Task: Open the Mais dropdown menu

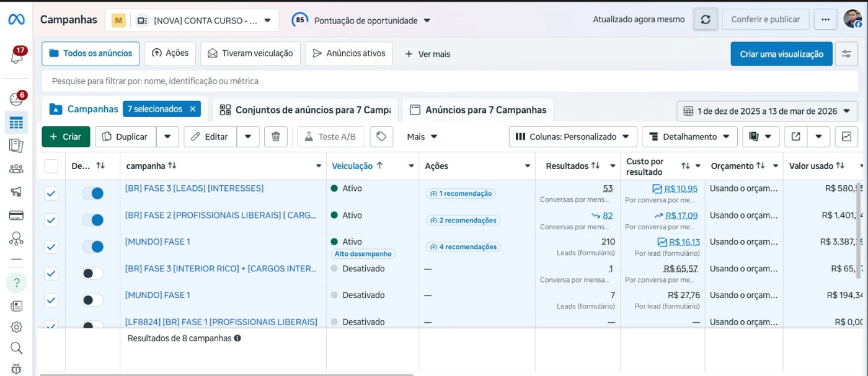Action: point(422,136)
